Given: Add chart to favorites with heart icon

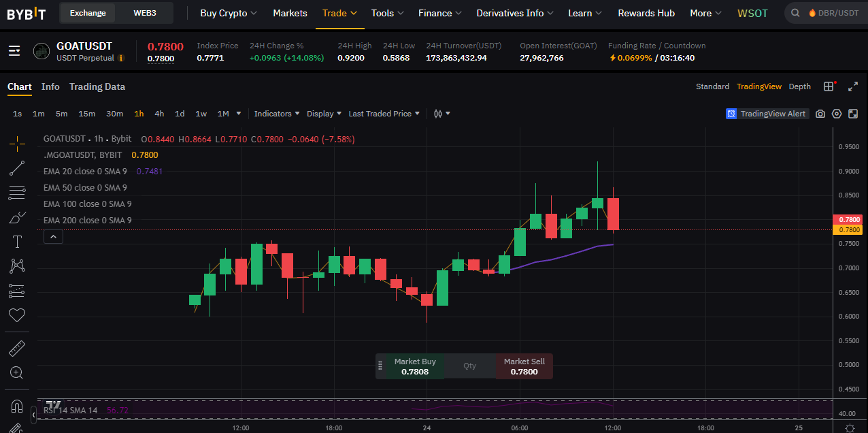Looking at the screenshot, I should click(17, 315).
